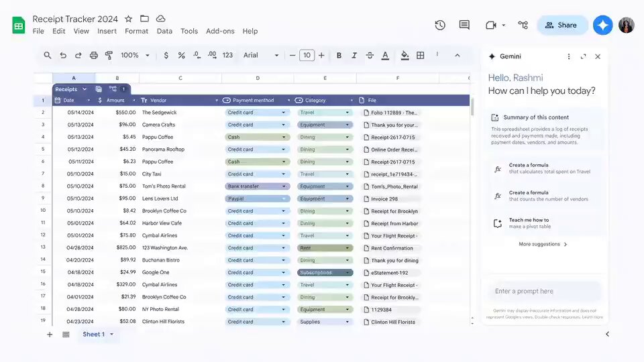The height and width of the screenshot is (362, 644).
Task: Move document using the folder icon
Action: 144,19
